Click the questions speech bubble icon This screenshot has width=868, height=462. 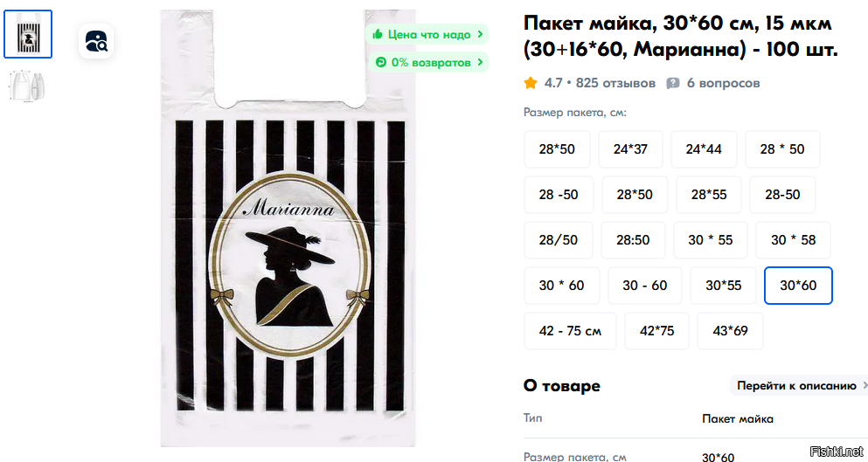pyautogui.click(x=672, y=84)
